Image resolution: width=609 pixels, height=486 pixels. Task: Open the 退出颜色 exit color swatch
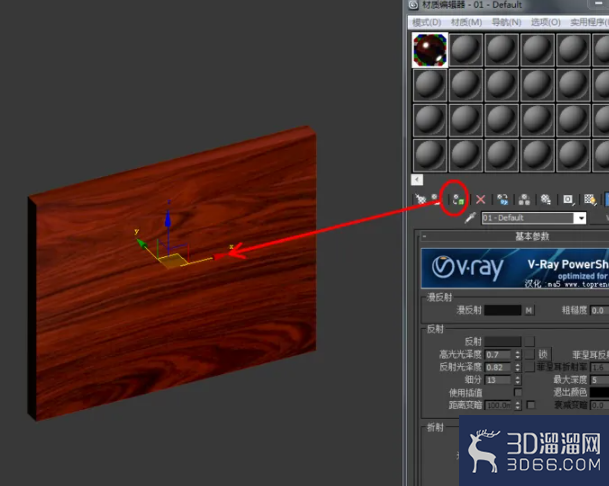point(600,392)
